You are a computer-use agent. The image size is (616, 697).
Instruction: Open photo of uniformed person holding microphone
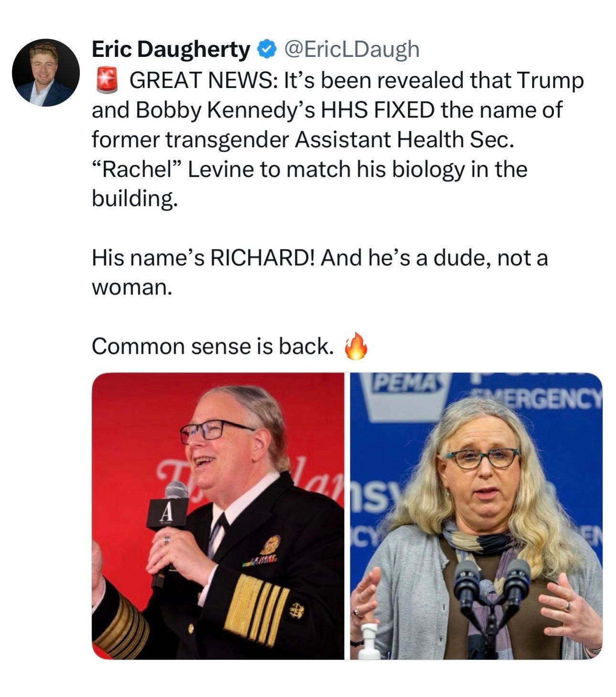click(217, 516)
